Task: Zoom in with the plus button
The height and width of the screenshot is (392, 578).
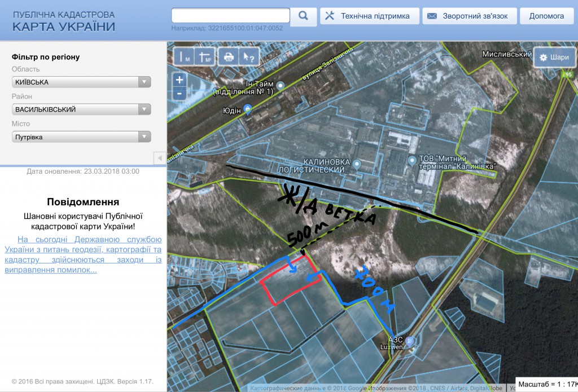Action: click(179, 80)
